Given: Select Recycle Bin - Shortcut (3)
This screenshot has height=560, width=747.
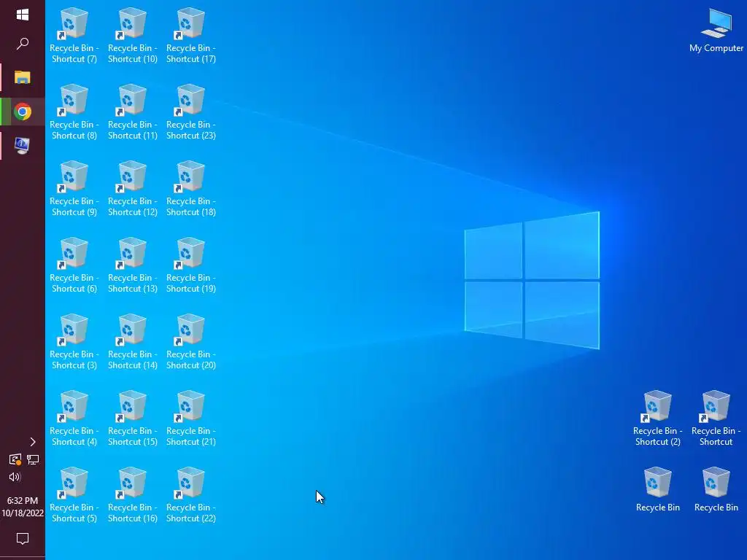Looking at the screenshot, I should pos(74,343).
